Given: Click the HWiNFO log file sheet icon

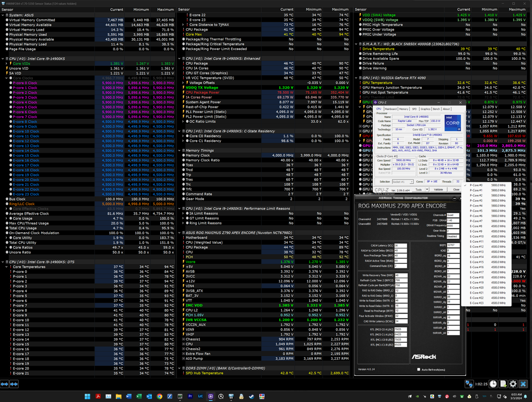Looking at the screenshot, I should (503, 384).
